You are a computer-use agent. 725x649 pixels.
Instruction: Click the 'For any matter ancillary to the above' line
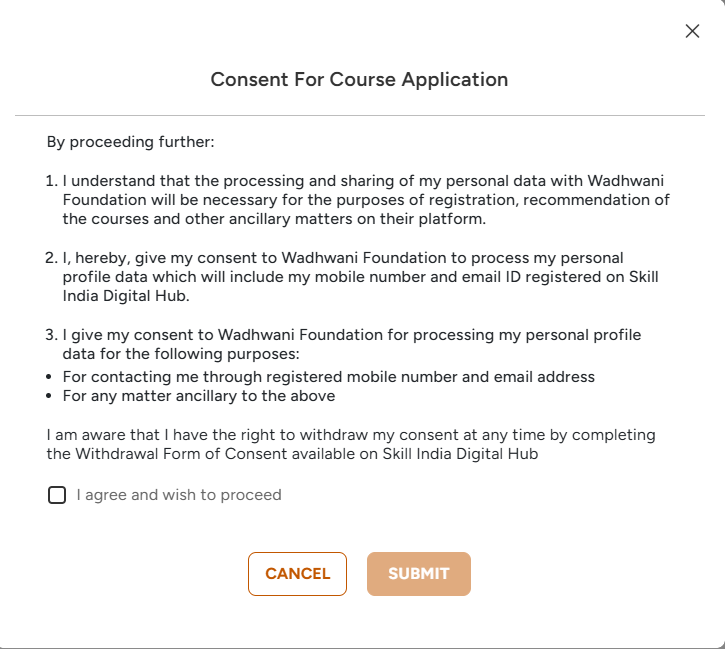[x=198, y=396]
